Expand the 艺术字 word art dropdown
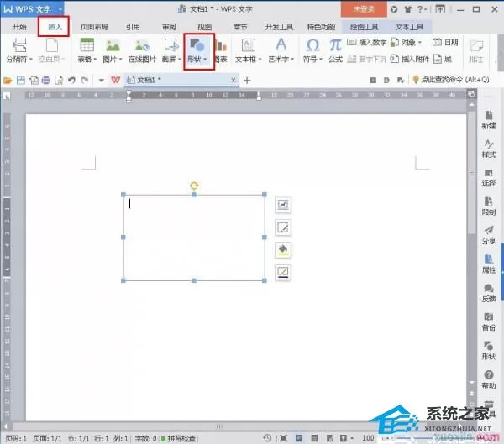Viewport: 504px width, 444px height. [x=292, y=59]
